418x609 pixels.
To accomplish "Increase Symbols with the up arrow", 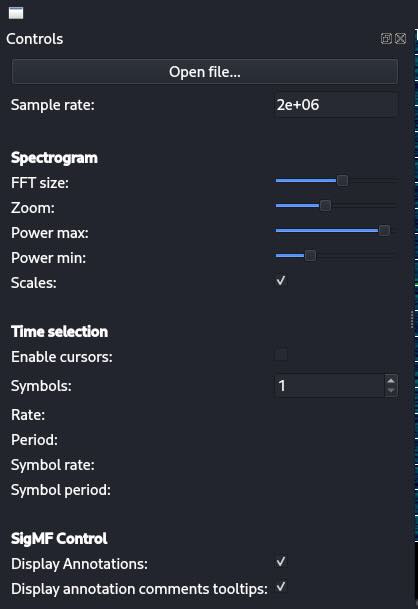I will pyautogui.click(x=391, y=380).
